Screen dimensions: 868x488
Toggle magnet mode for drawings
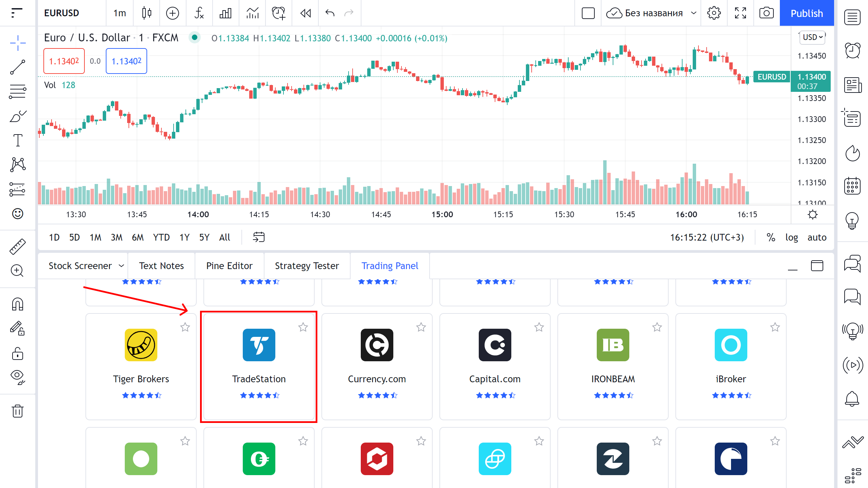(x=18, y=304)
